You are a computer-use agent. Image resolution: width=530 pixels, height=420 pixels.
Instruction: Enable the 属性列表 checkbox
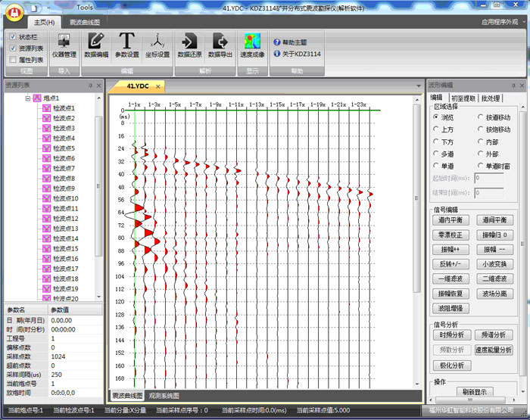[x=13, y=59]
